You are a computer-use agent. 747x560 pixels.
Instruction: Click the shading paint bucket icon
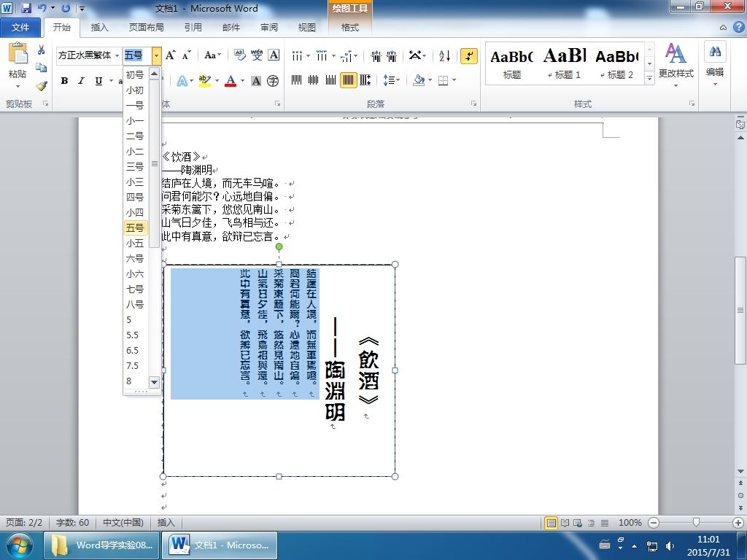click(x=419, y=80)
